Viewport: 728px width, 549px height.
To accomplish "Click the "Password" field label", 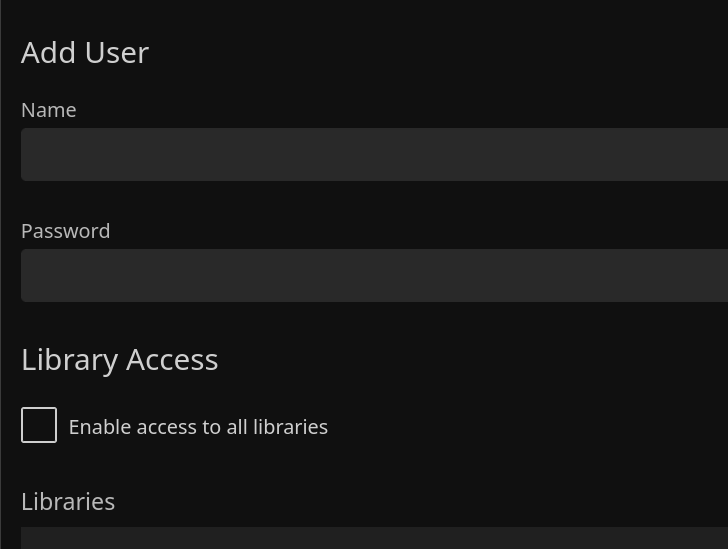I will [66, 231].
